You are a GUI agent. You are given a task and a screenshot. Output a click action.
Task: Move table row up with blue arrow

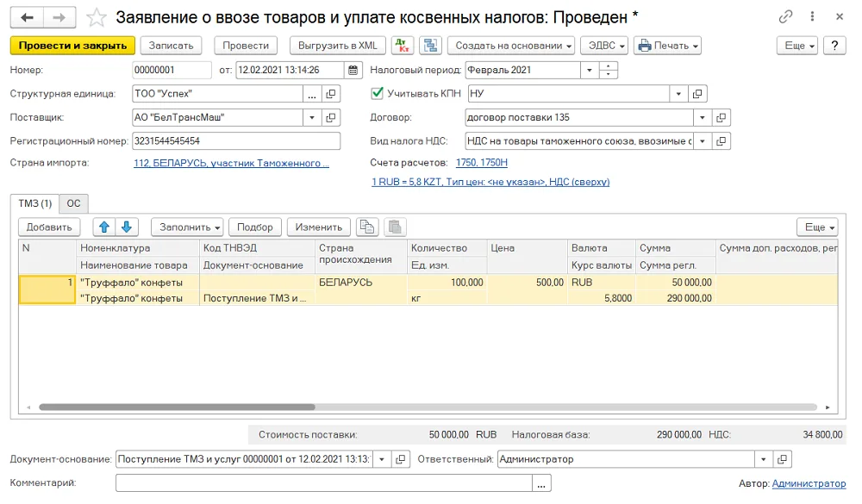[x=104, y=227]
